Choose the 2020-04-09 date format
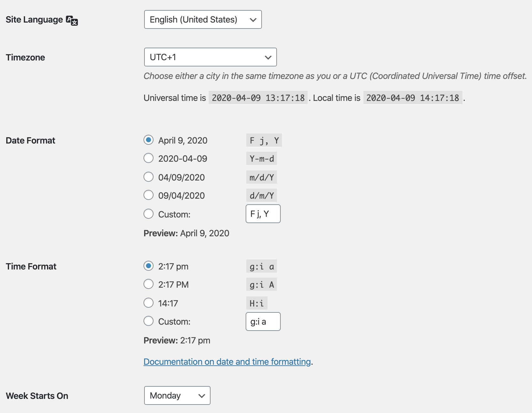This screenshot has width=532, height=413. click(149, 158)
